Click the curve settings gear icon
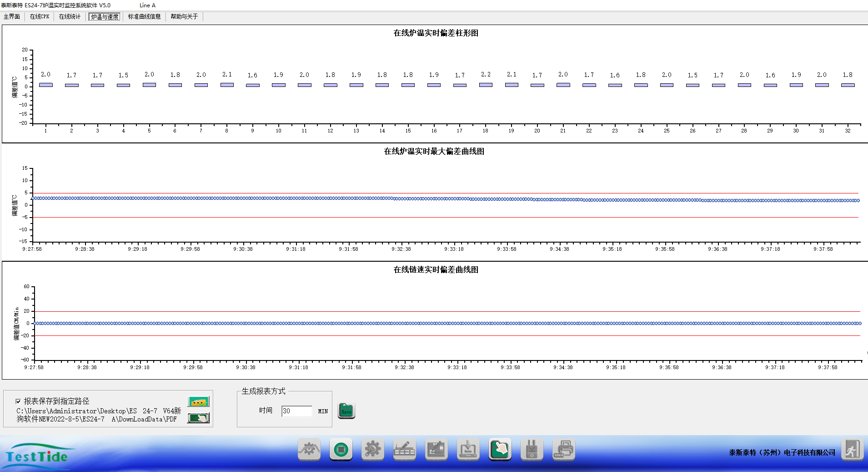This screenshot has height=472, width=868. coord(309,450)
